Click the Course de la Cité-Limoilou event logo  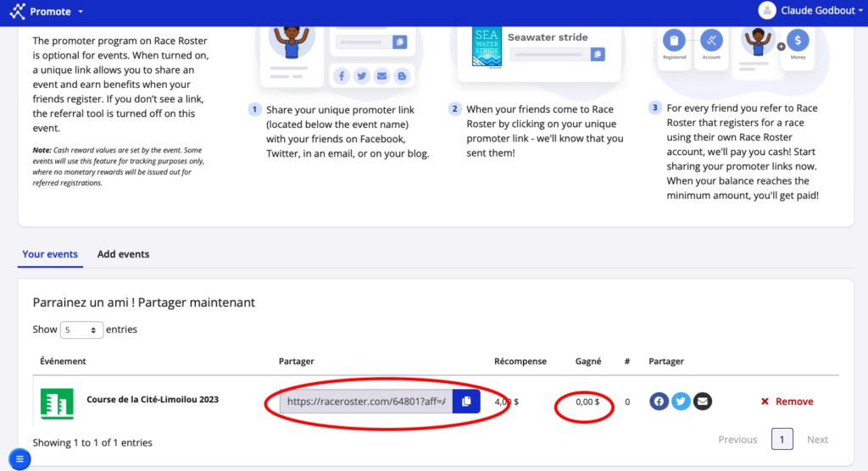(57, 403)
